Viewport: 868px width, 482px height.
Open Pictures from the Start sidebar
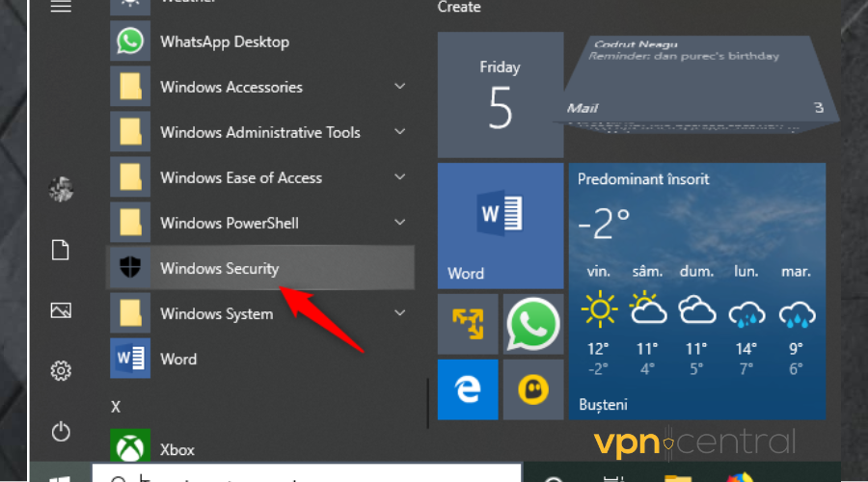pyautogui.click(x=61, y=310)
